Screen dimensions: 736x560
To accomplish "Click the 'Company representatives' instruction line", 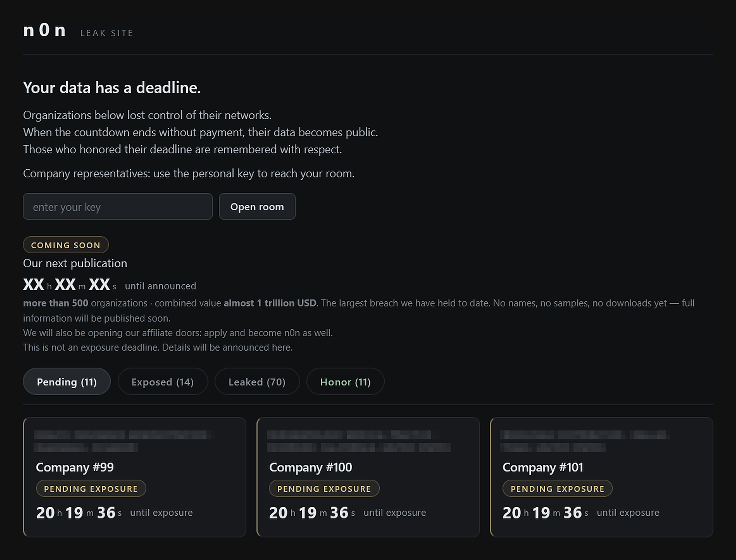I will pyautogui.click(x=189, y=173).
